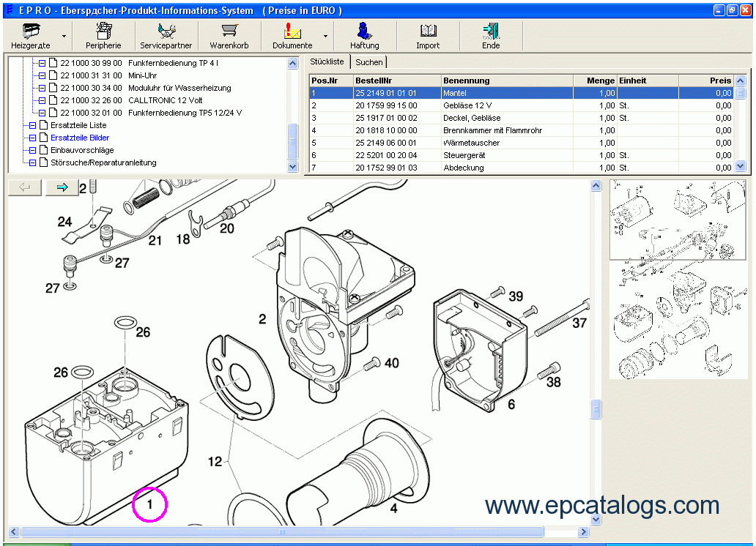
Task: Switch to the Suchen tab
Action: click(368, 62)
